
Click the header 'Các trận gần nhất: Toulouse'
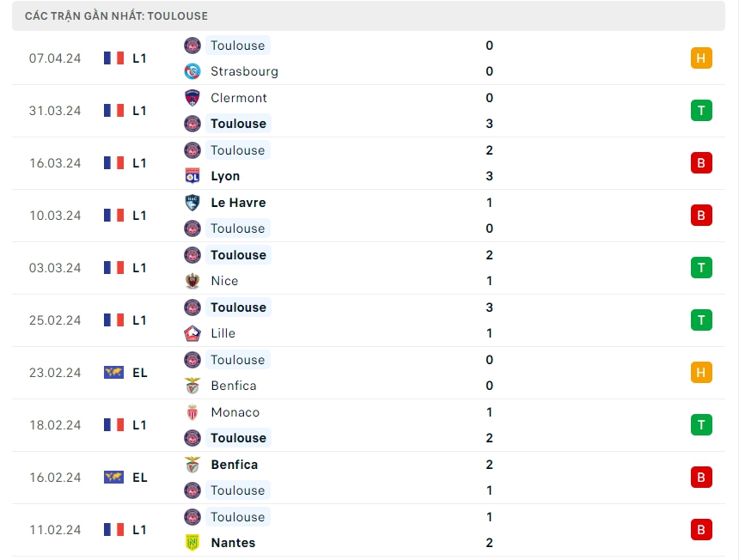[x=116, y=16]
